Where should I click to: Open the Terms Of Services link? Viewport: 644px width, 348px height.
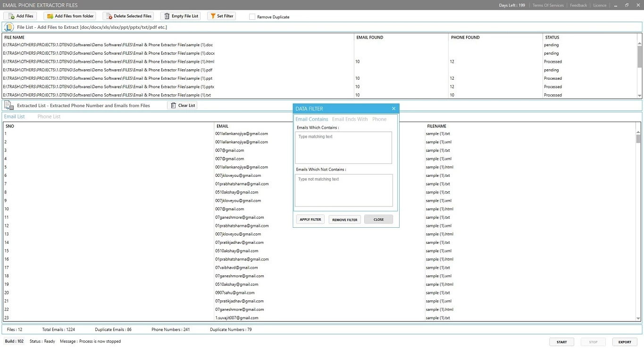pos(548,5)
